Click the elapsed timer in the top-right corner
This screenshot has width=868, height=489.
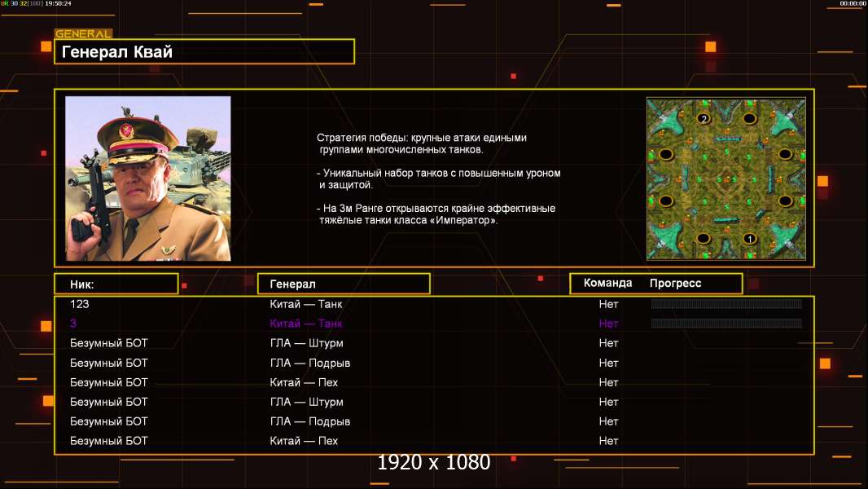(x=852, y=4)
